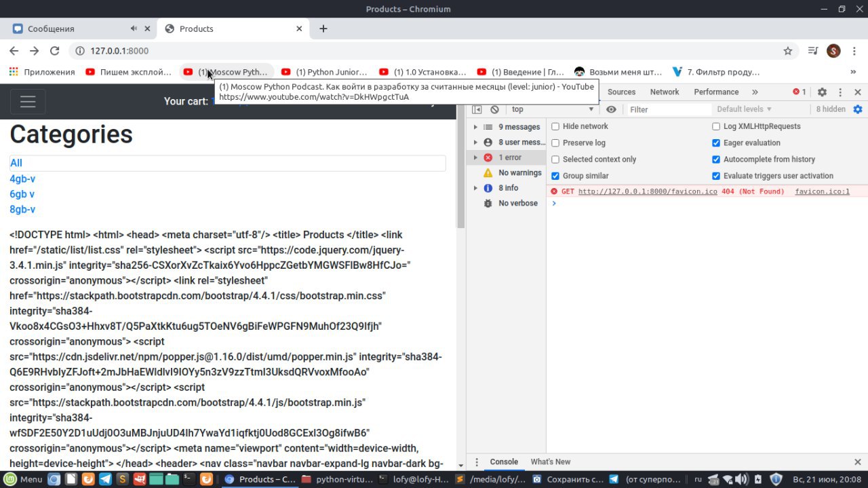Image resolution: width=868 pixels, height=488 pixels.
Task: Enable the Hide network checkbox
Action: point(555,126)
